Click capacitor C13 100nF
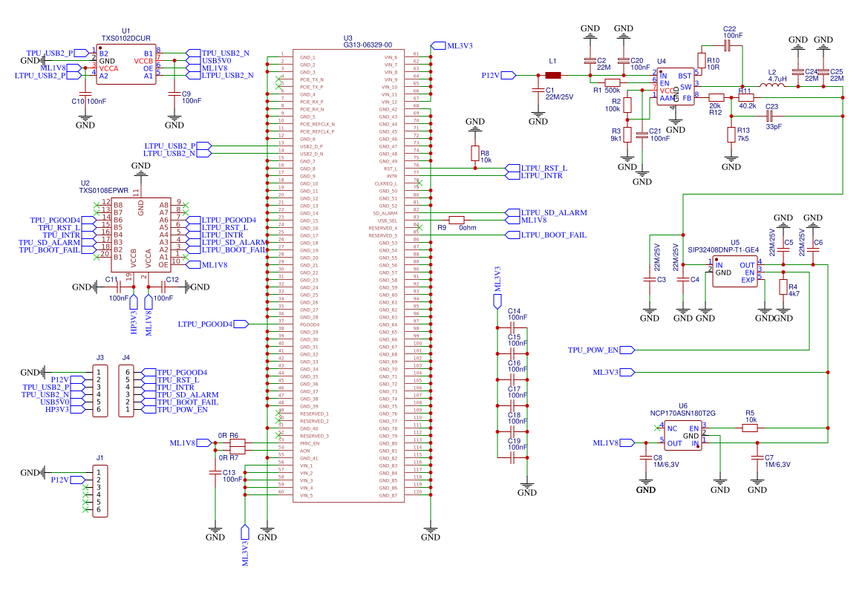 (215, 472)
